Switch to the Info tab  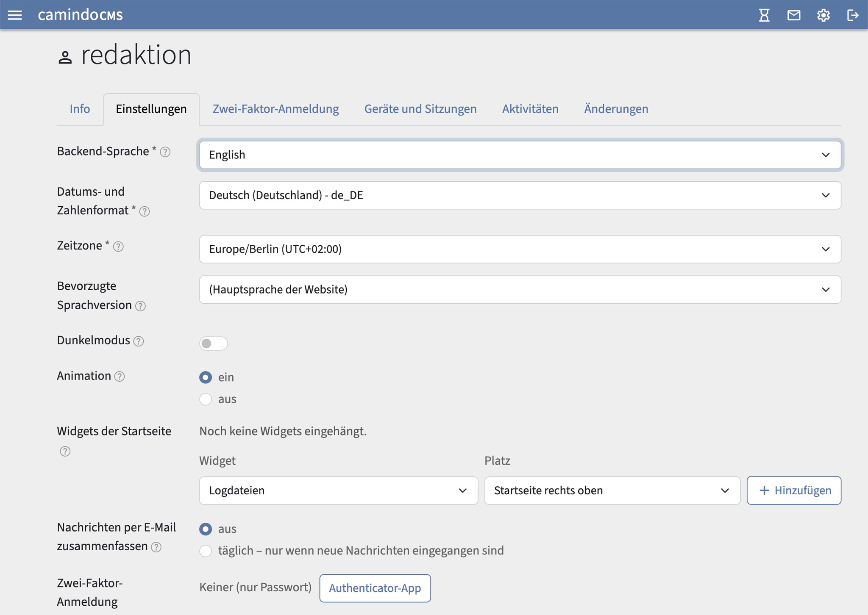80,109
